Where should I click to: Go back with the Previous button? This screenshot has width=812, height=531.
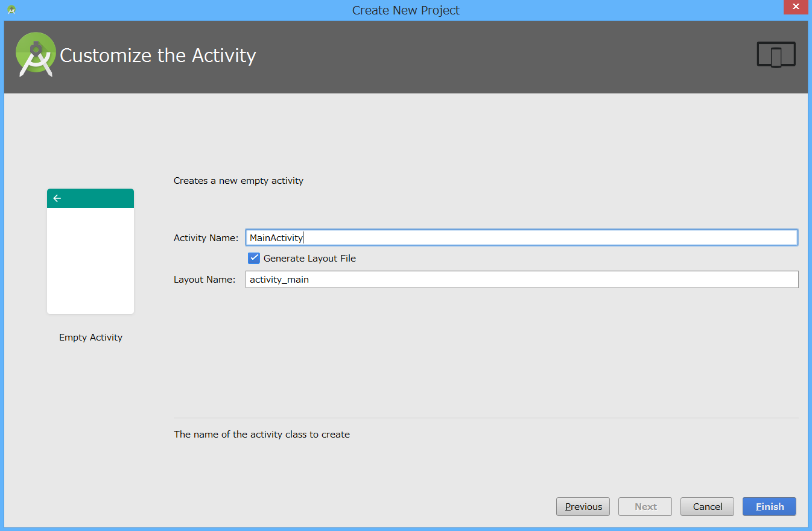click(583, 507)
